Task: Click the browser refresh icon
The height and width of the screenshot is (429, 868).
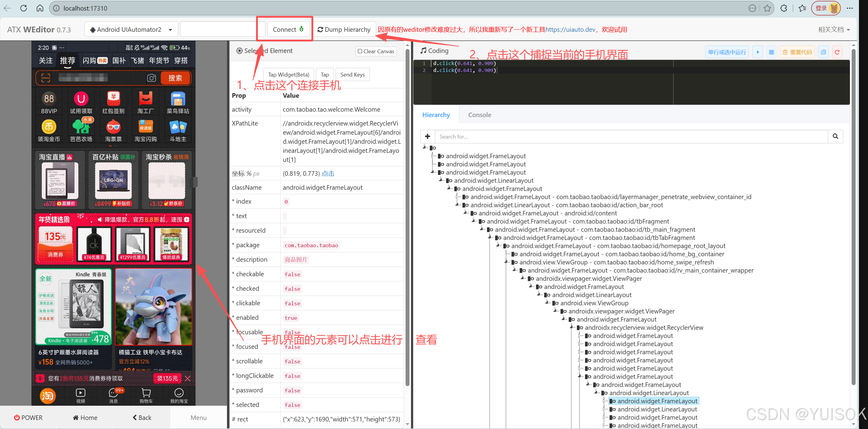Action: pyautogui.click(x=23, y=8)
